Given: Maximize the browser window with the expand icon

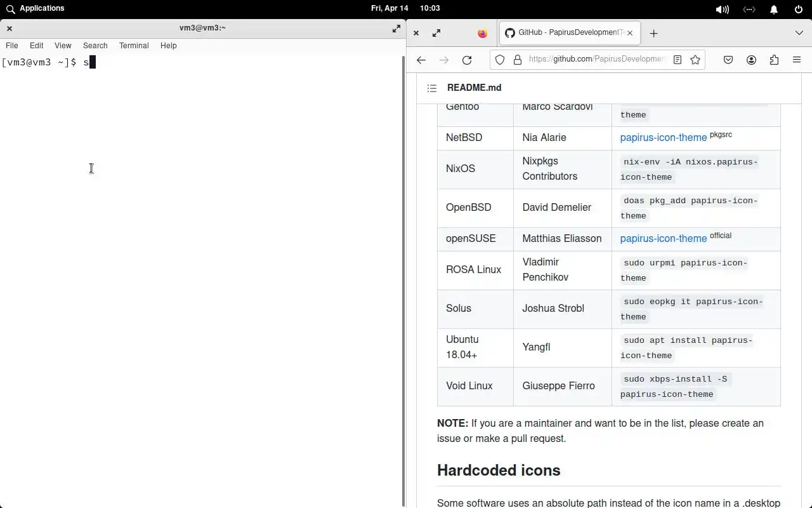Looking at the screenshot, I should [436, 33].
